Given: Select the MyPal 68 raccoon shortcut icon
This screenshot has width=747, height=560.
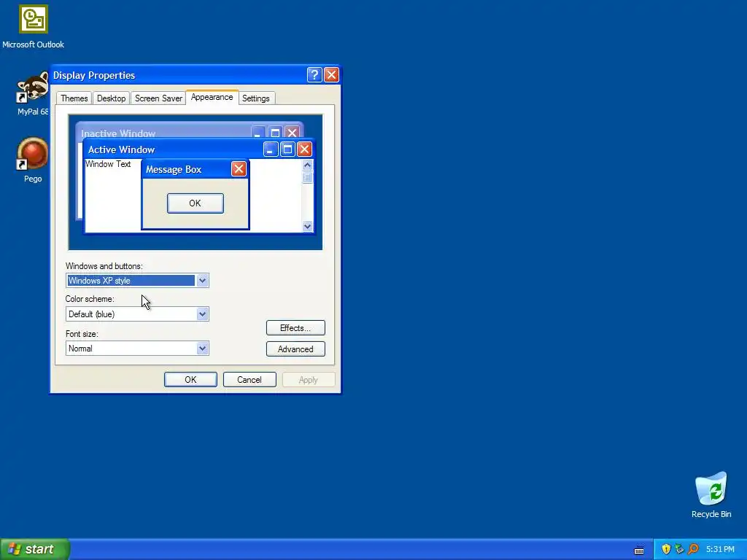Looking at the screenshot, I should tap(32, 87).
